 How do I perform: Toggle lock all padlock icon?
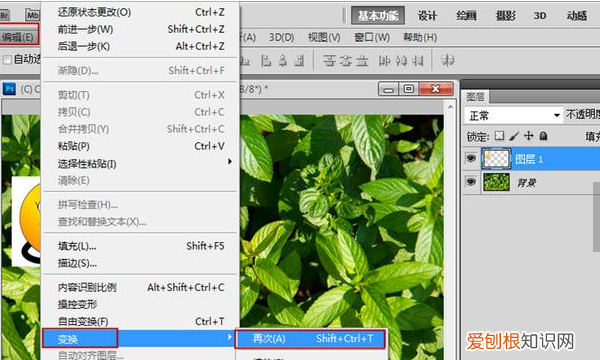[x=543, y=136]
